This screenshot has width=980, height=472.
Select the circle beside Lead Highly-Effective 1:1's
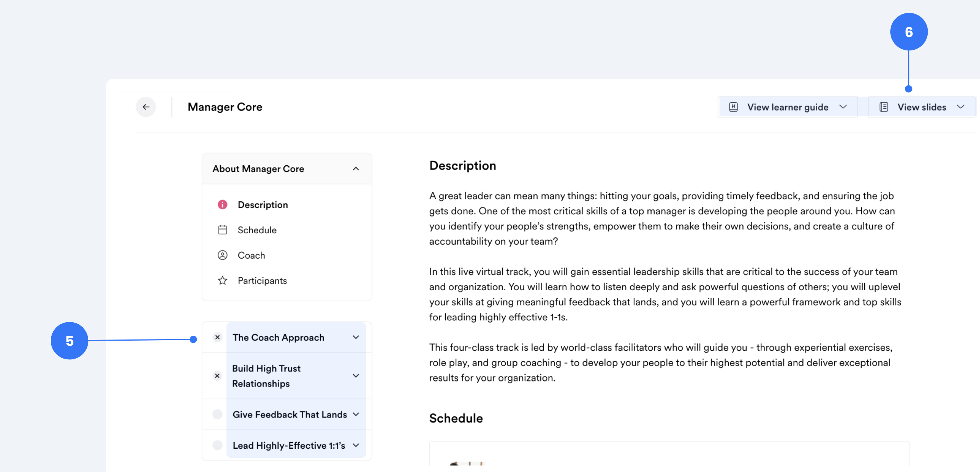pos(217,445)
